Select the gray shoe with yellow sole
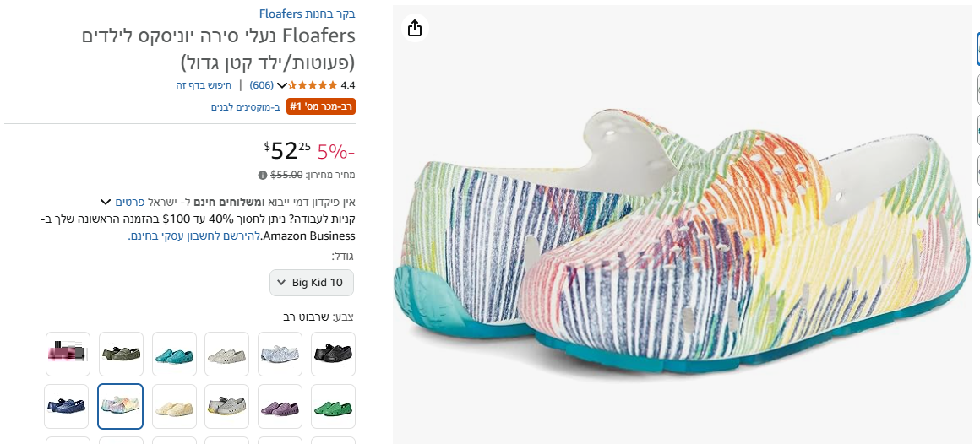The width and height of the screenshot is (980, 444). 226,406
